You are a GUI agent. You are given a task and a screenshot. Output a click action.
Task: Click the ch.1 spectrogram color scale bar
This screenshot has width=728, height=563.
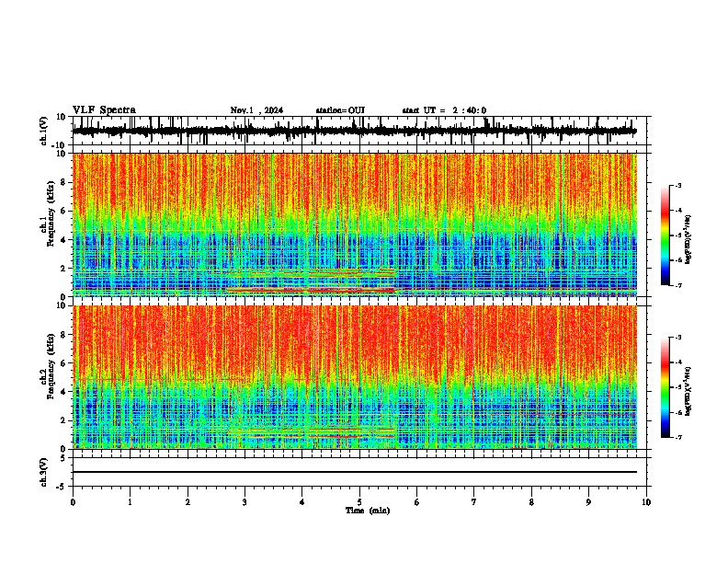665,236
